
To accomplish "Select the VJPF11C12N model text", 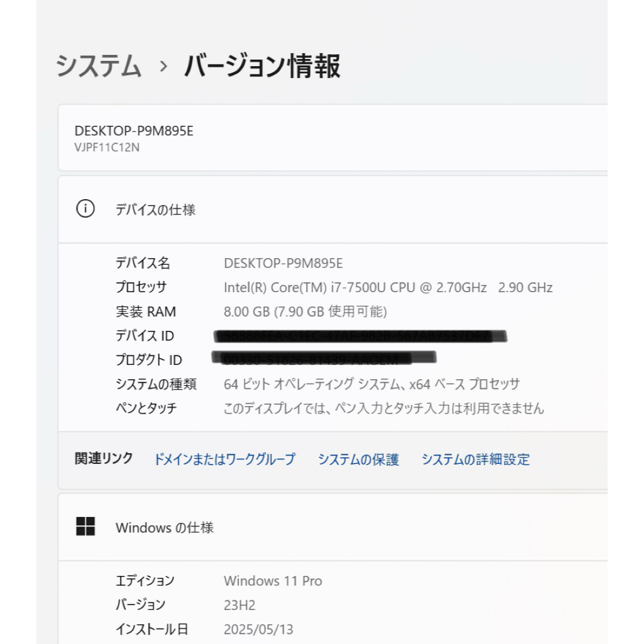I will pos(107,147).
